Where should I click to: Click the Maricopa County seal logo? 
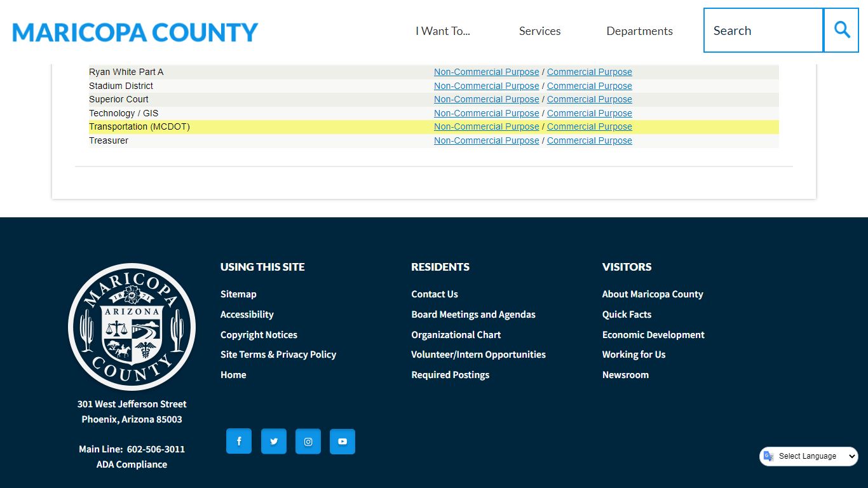pyautogui.click(x=132, y=327)
